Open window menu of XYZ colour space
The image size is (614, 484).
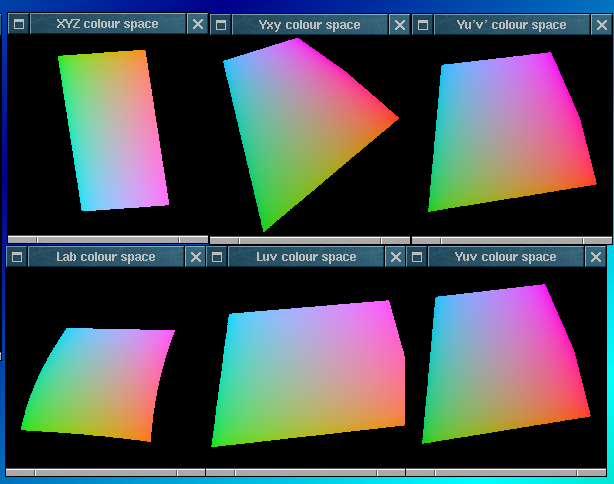tap(19, 24)
